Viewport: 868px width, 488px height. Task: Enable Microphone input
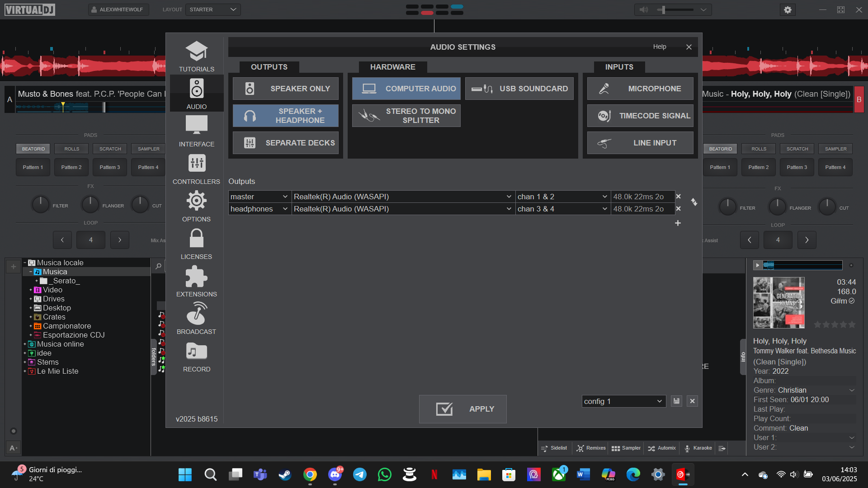pyautogui.click(x=640, y=89)
